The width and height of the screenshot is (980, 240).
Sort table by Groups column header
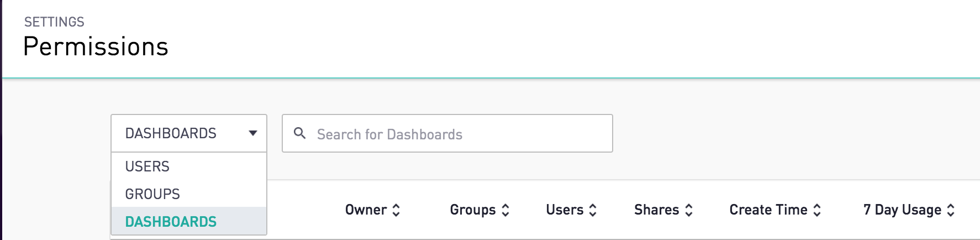pos(473,210)
